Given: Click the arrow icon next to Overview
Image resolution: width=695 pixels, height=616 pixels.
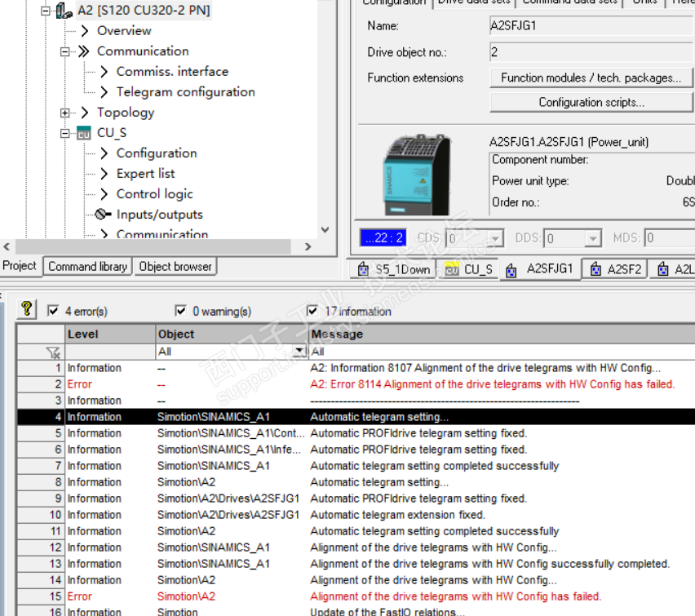Looking at the screenshot, I should pos(85,31).
